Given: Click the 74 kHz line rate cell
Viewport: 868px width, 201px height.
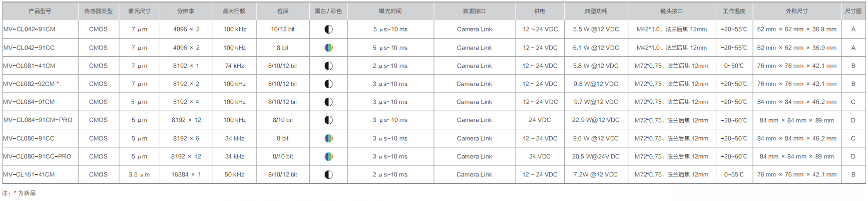Looking at the screenshot, I should pyautogui.click(x=234, y=66).
